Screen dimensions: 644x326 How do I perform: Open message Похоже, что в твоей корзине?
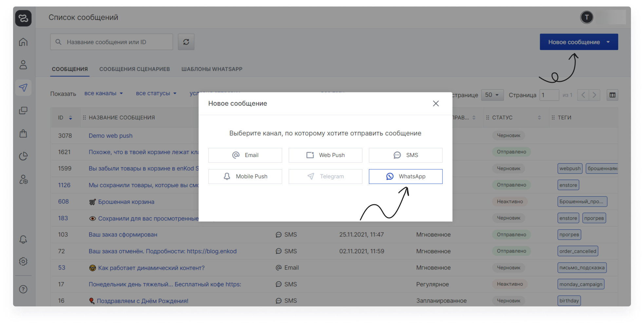143,152
